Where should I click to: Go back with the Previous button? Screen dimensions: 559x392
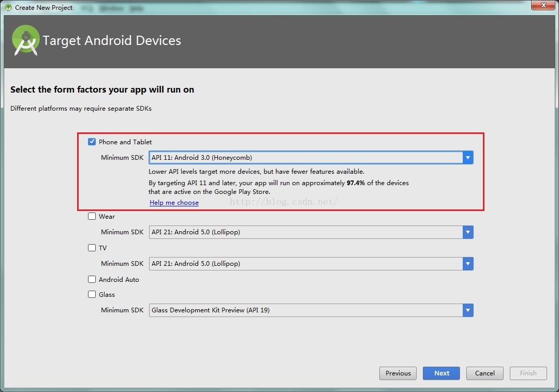(398, 373)
